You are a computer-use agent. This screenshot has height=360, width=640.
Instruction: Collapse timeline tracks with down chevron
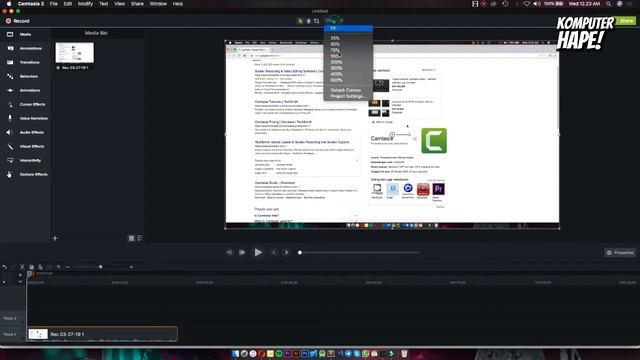(x=20, y=282)
